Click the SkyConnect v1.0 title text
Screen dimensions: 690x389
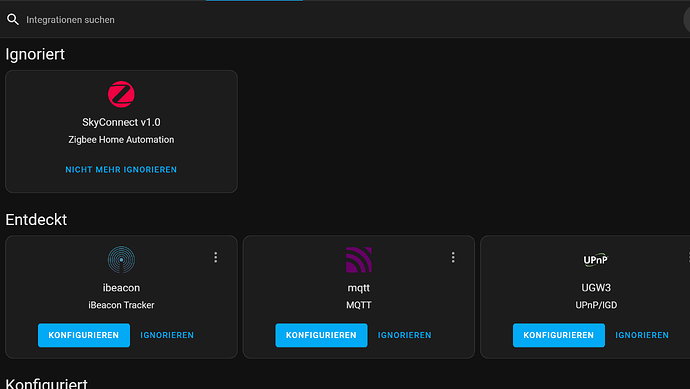121,122
